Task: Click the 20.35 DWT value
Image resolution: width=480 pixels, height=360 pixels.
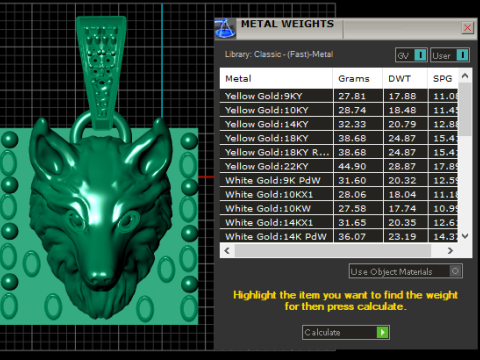Action: 402,222
